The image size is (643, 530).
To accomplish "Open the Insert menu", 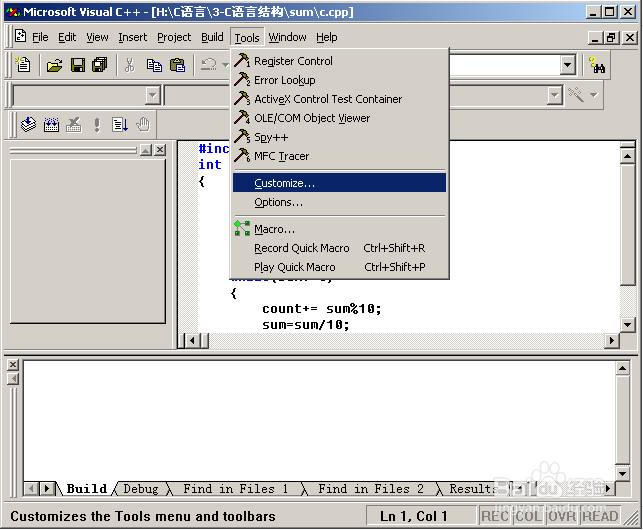I will (132, 37).
